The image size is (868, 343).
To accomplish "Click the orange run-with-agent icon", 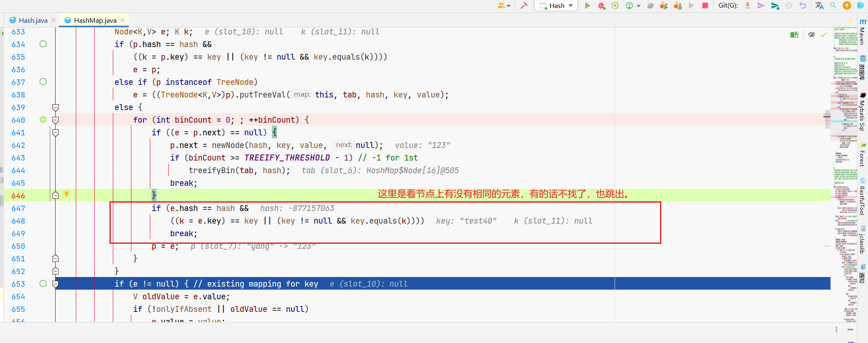I will tap(664, 5).
